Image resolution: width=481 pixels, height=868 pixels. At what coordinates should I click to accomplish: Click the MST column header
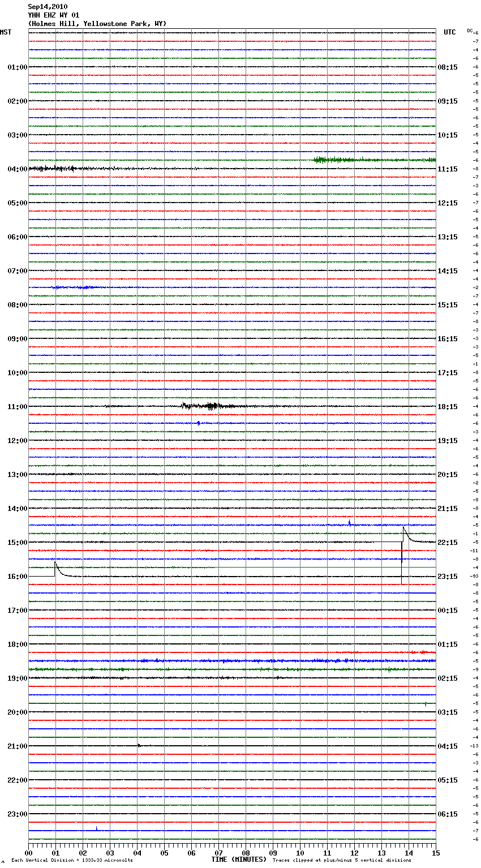pyautogui.click(x=6, y=32)
